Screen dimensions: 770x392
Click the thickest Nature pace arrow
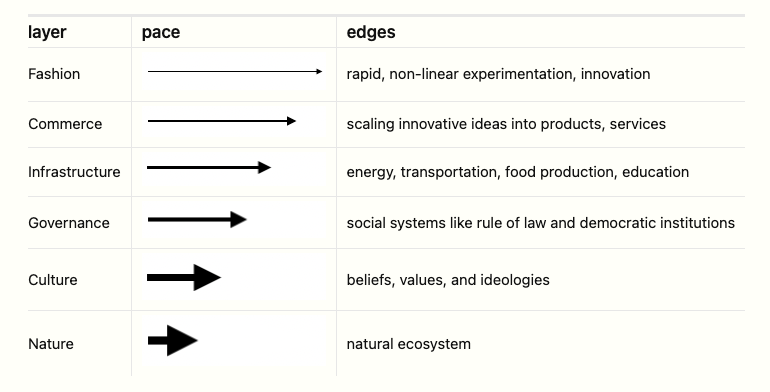click(x=172, y=340)
